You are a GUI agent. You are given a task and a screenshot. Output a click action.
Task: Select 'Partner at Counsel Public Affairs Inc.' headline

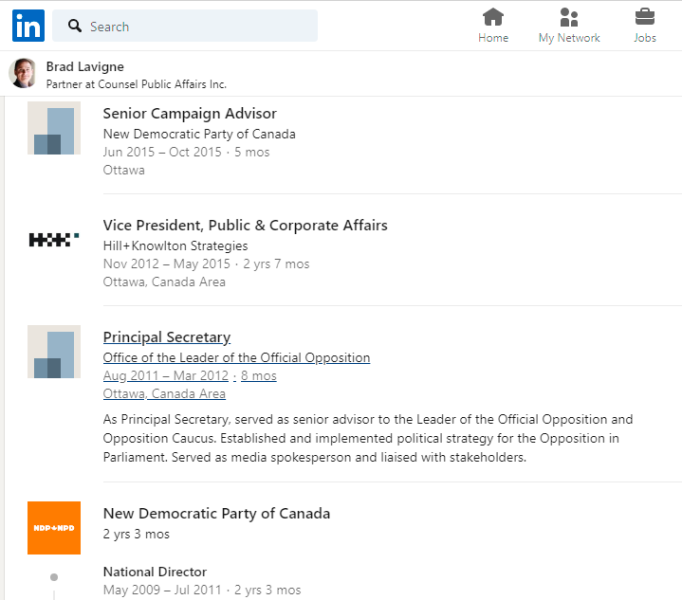(136, 84)
